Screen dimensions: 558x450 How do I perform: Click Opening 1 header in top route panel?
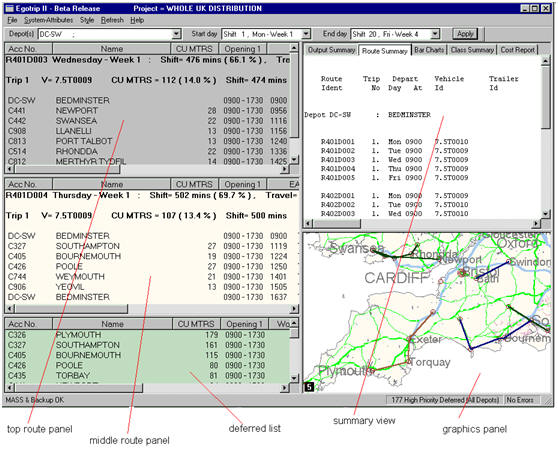click(x=242, y=49)
